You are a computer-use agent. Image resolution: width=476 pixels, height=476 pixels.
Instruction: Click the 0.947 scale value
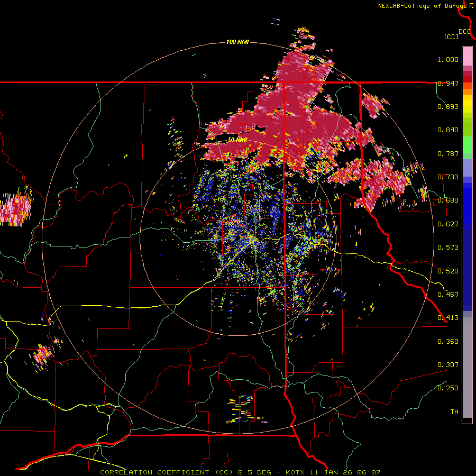pos(448,83)
